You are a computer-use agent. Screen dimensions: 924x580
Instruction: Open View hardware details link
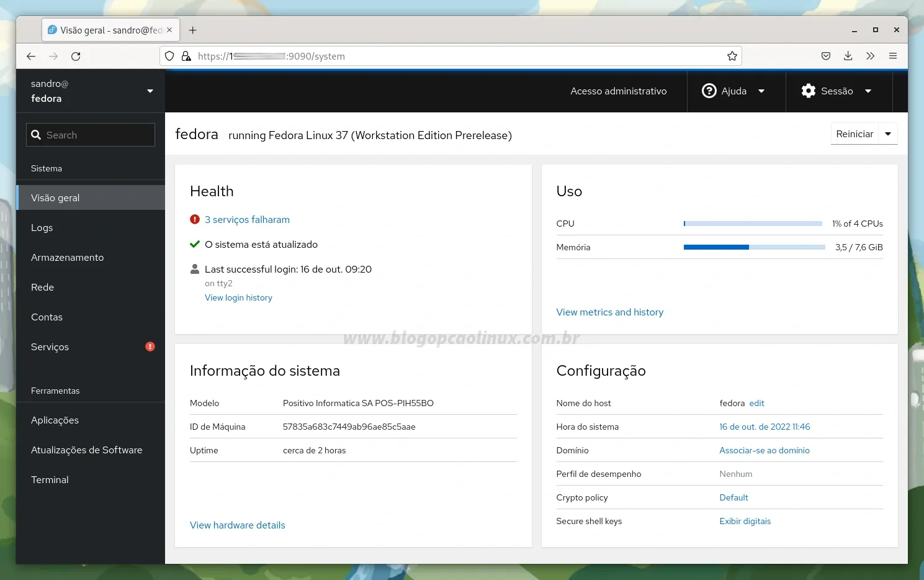238,525
